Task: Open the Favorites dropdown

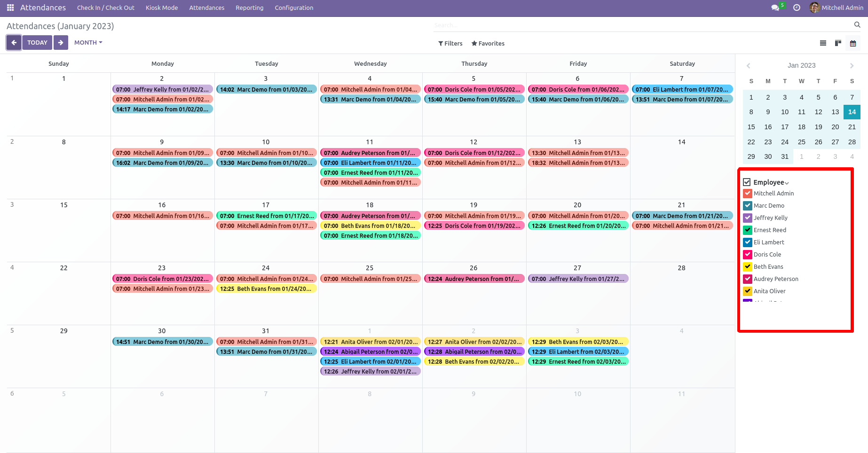Action: [488, 43]
